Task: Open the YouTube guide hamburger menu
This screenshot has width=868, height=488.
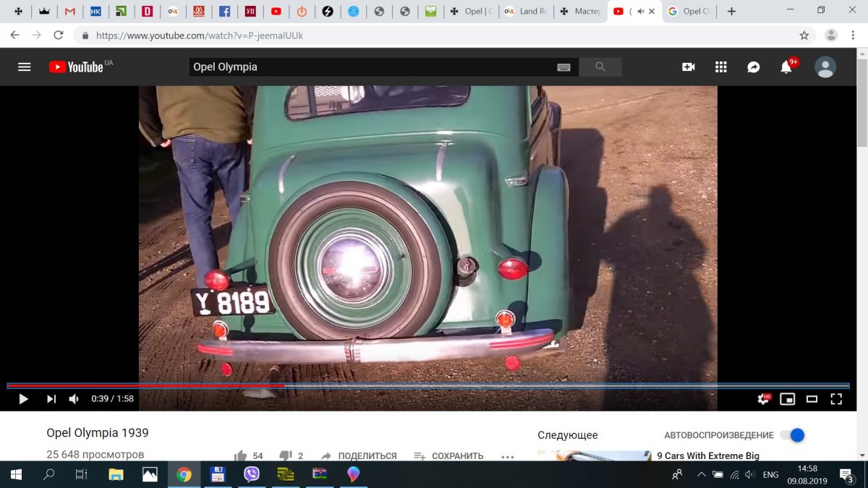Action: coord(25,67)
